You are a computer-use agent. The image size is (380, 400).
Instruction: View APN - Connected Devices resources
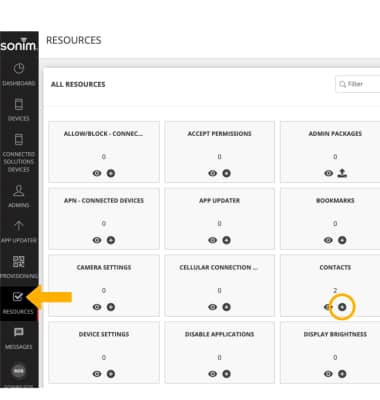tap(97, 240)
